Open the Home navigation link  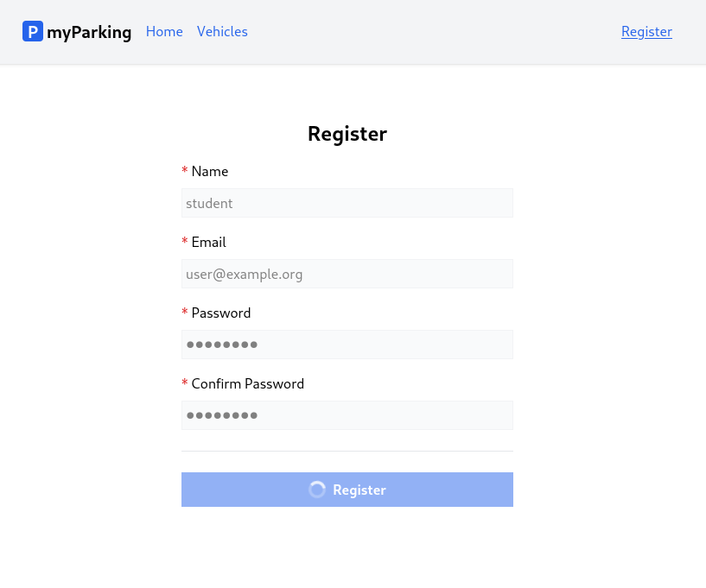click(x=164, y=31)
